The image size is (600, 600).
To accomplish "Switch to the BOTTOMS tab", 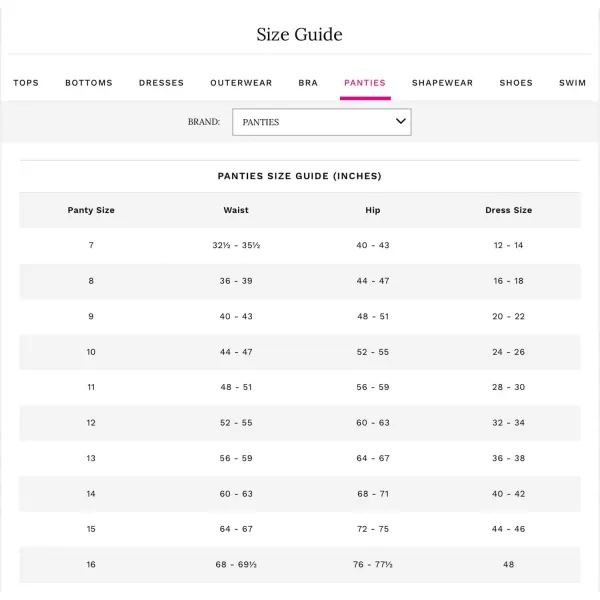I will point(89,83).
